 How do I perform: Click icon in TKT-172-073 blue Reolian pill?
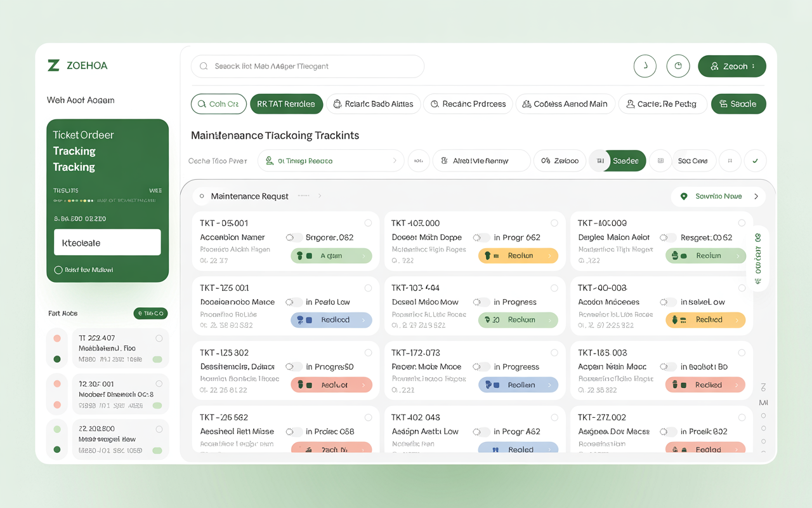click(x=489, y=385)
